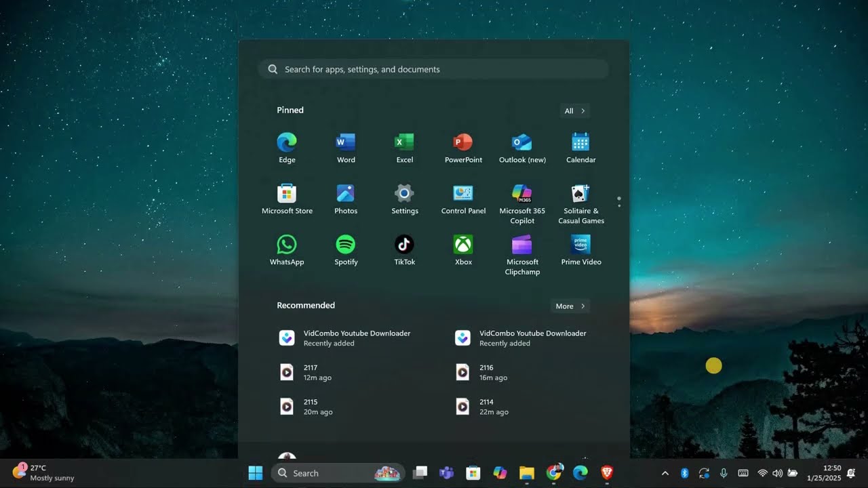Open Control Panel
Image resolution: width=868 pixels, height=488 pixels.
point(463,200)
